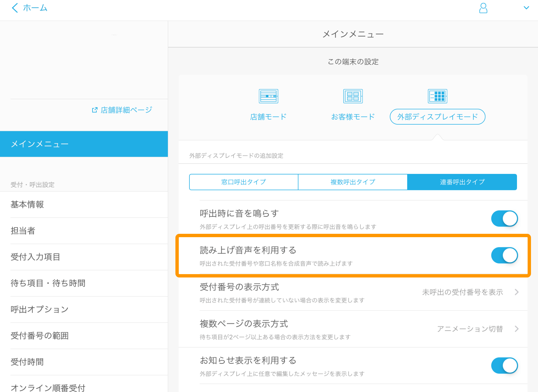Open the external link icon beside 店舗詳細ページ
The image size is (538, 392).
(x=95, y=110)
